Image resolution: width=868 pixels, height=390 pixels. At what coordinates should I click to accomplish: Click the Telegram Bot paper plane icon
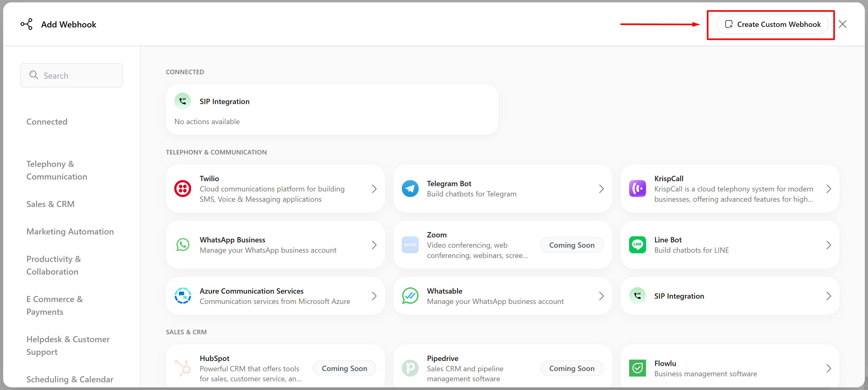coord(410,189)
